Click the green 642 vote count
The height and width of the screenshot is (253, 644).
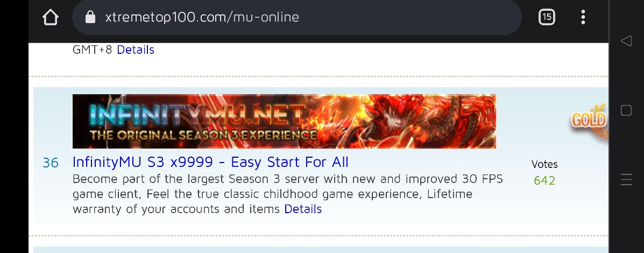544,181
